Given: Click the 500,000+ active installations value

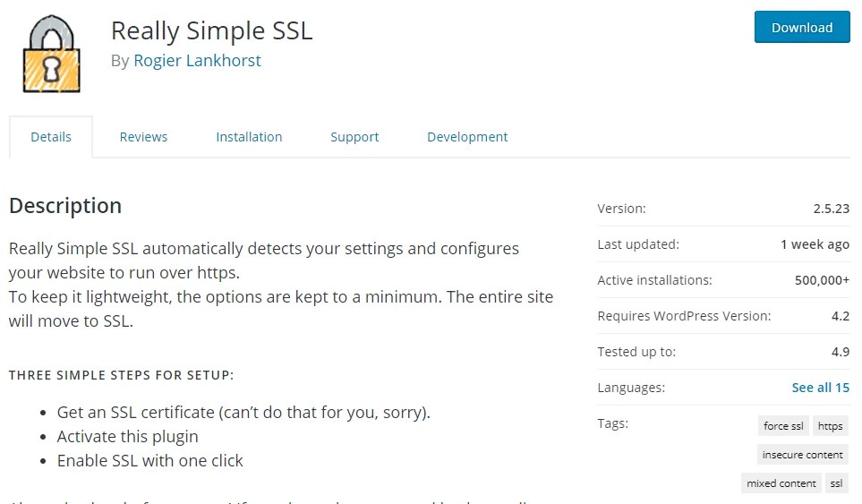Looking at the screenshot, I should [x=822, y=280].
